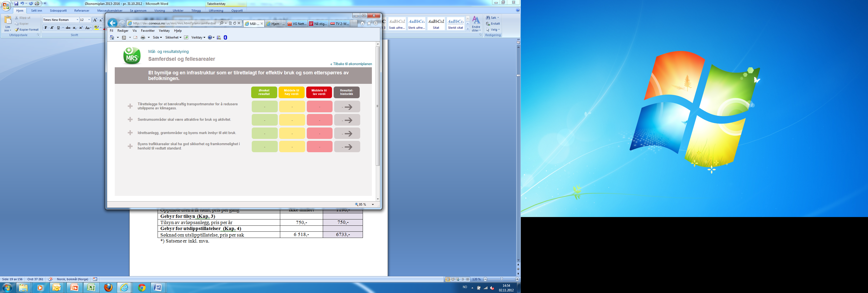The height and width of the screenshot is (293, 868).
Task: Click Tilbake til økonomiplanen link
Action: (x=351, y=64)
